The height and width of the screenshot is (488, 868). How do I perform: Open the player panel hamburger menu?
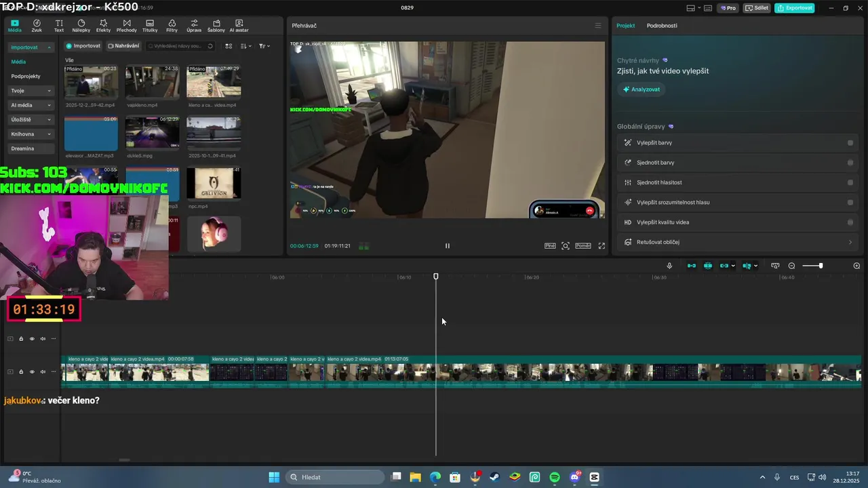(598, 26)
